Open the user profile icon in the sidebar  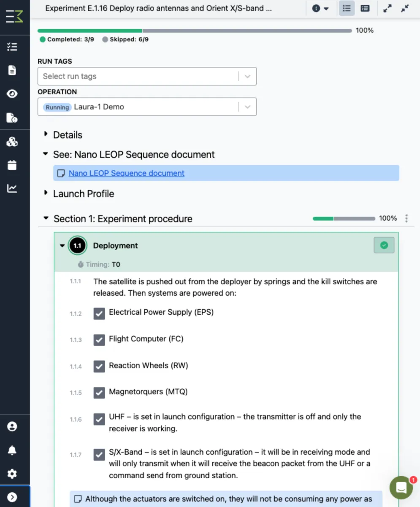(12, 427)
